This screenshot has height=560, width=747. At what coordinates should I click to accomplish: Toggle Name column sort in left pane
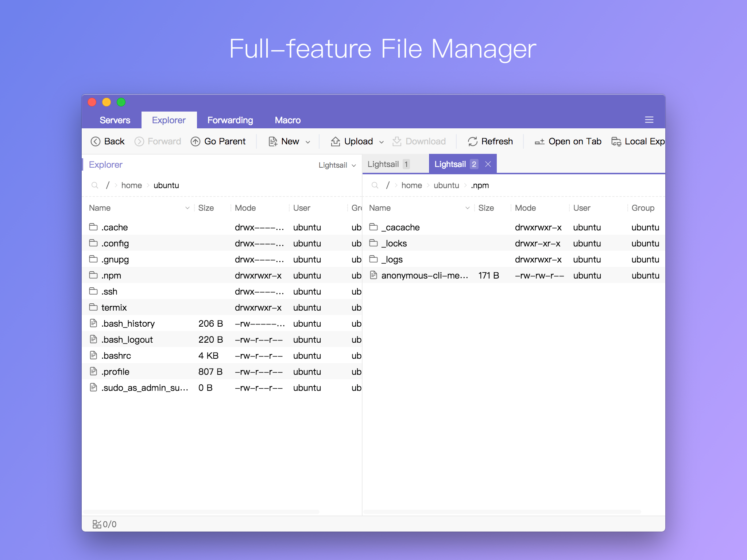coord(187,208)
